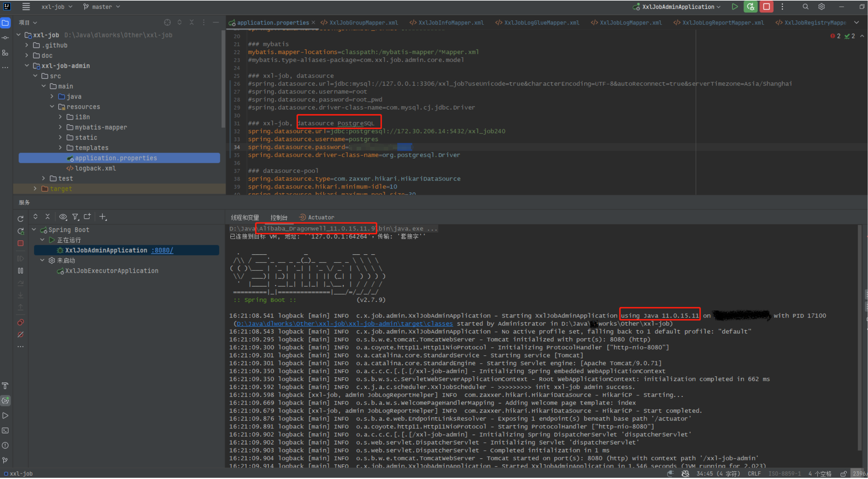The image size is (868, 479).
Task: Open the eye view options in Services toolbar
Action: 63,217
